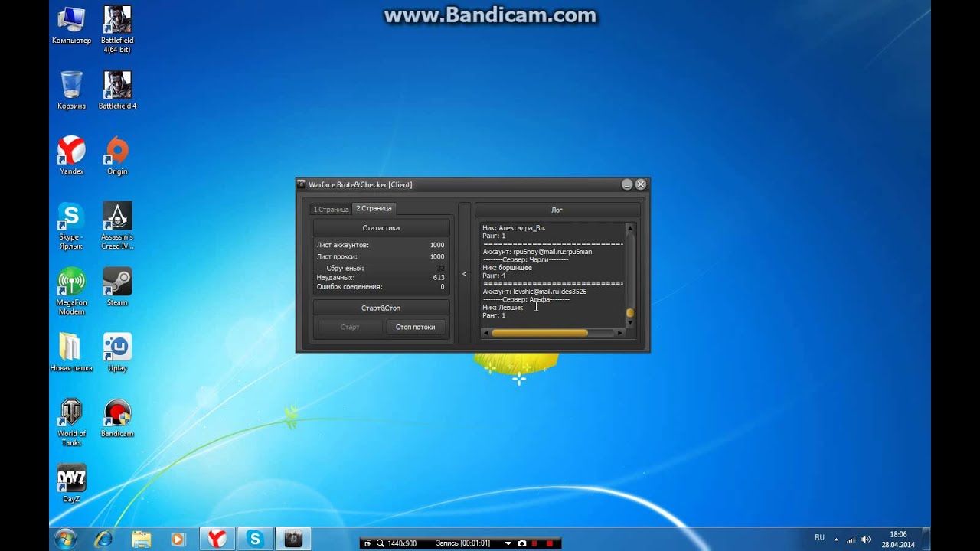Click the Старт&Стоп header button

381,308
